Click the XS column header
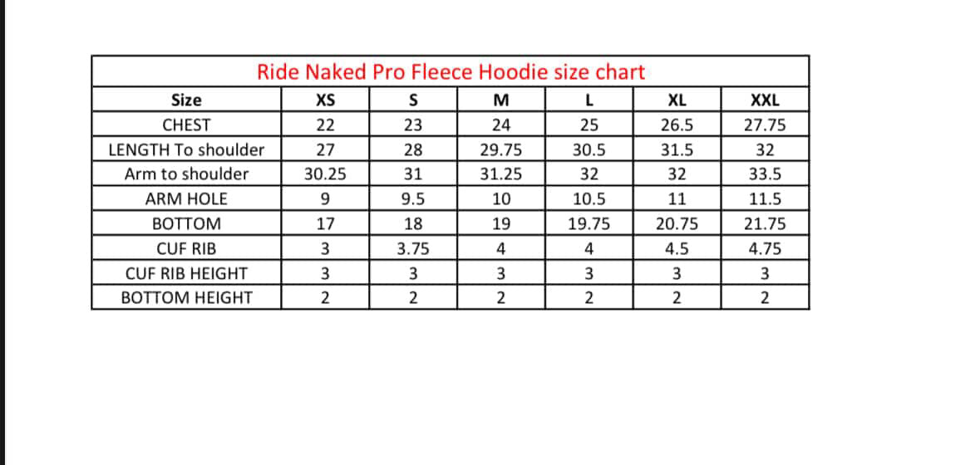Viewport: 980px width, 465px height. 325,100
